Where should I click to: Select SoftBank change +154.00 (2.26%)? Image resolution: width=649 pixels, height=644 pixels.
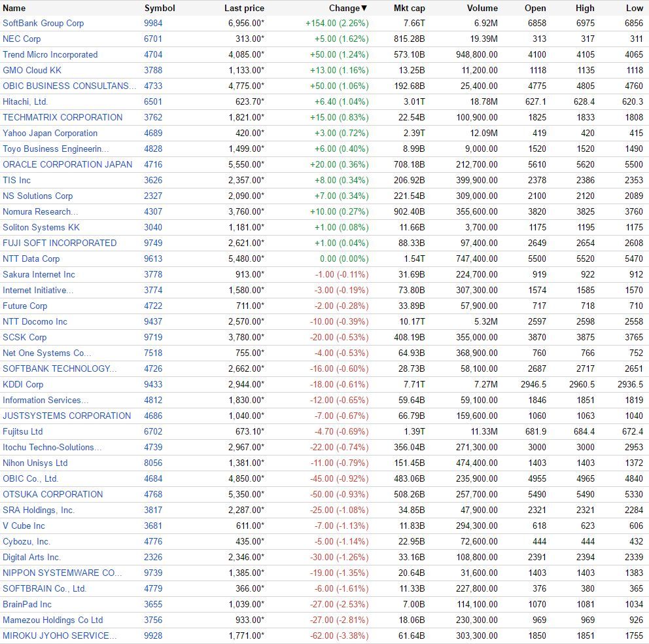(x=337, y=23)
